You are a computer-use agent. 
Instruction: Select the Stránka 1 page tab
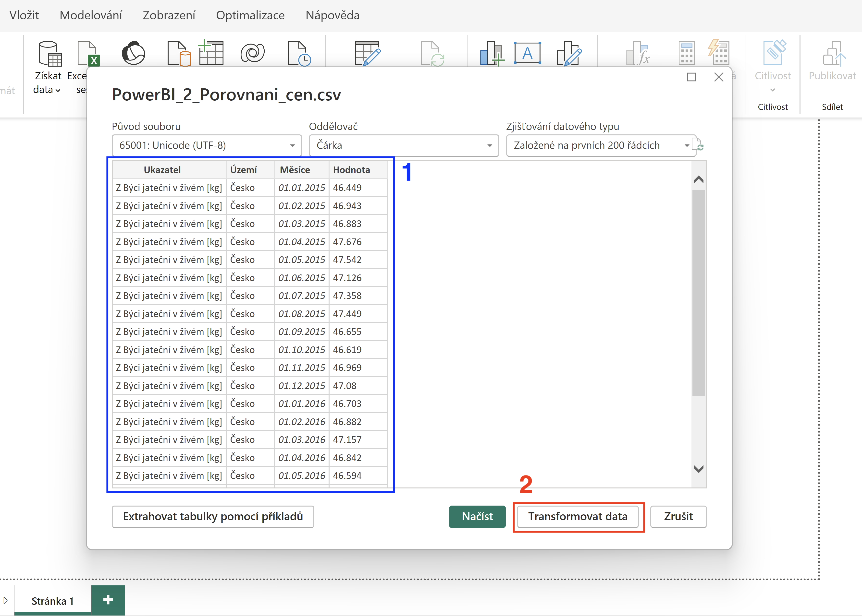tap(53, 601)
